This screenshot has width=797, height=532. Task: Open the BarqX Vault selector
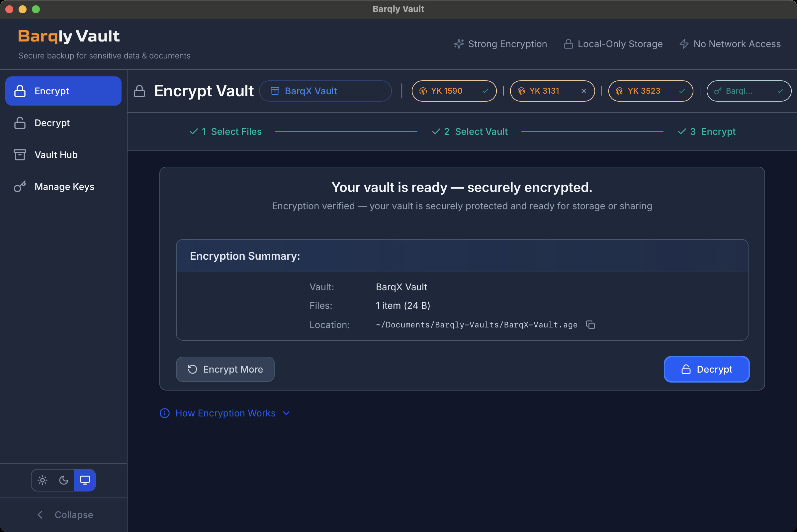point(325,91)
